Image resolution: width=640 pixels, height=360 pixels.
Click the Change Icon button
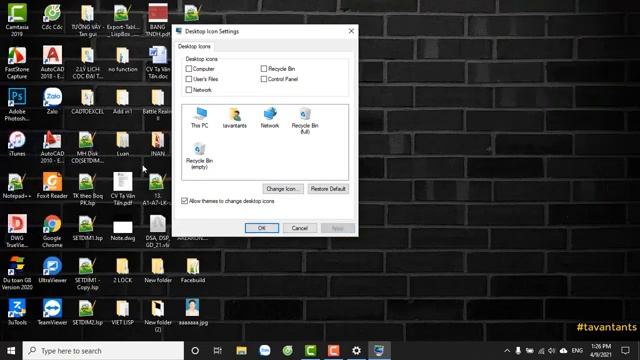tap(283, 189)
